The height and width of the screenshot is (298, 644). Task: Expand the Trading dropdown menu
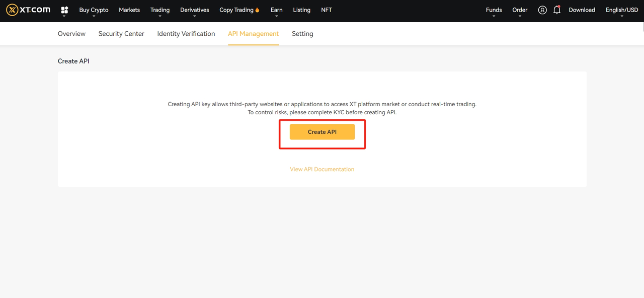pyautogui.click(x=160, y=10)
